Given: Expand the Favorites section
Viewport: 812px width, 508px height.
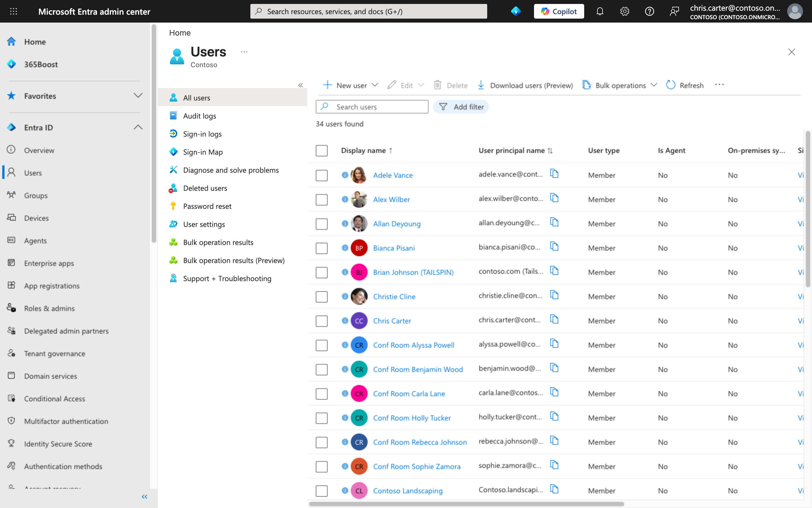Looking at the screenshot, I should (x=138, y=96).
